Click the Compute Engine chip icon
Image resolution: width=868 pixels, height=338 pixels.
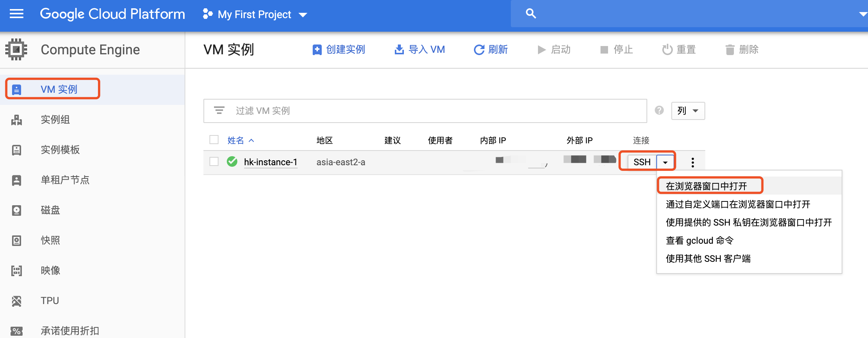(x=16, y=49)
